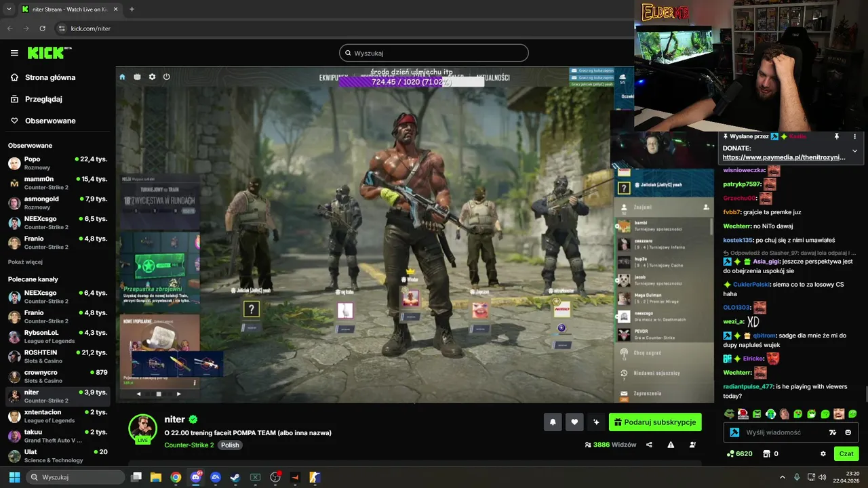This screenshot has width=868, height=488.
Task: Open the chat emoji picker
Action: click(848, 432)
